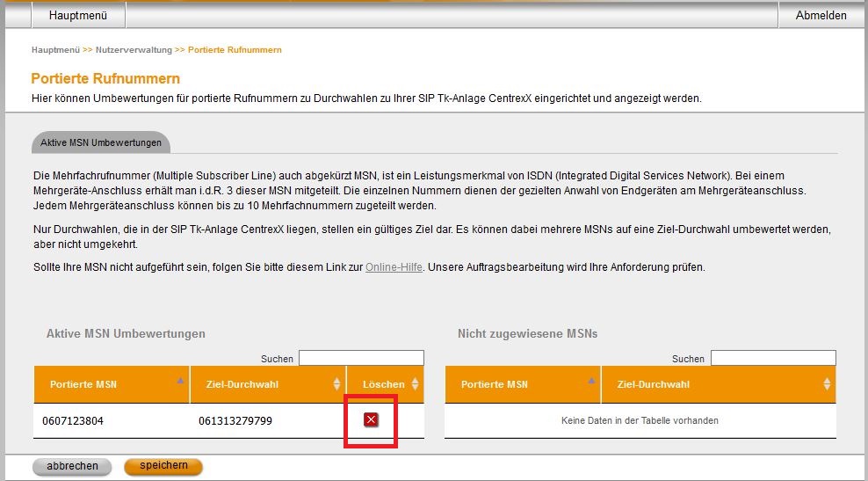Open the Hauptmenü menu in top bar
This screenshot has height=481, width=868.
(78, 15)
